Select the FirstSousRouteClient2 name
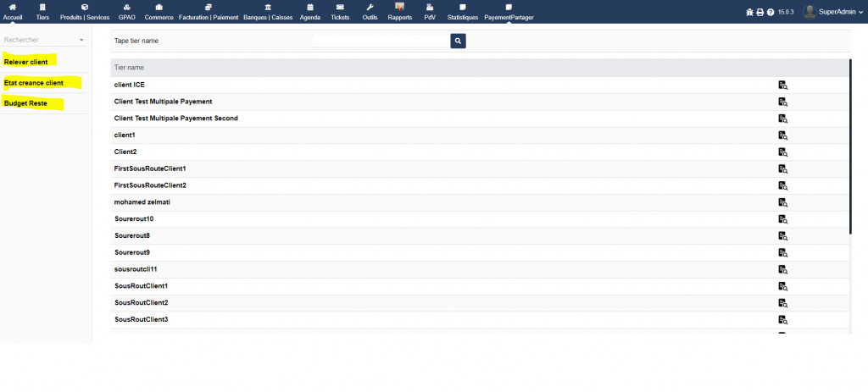This screenshot has height=392, width=868. (150, 185)
